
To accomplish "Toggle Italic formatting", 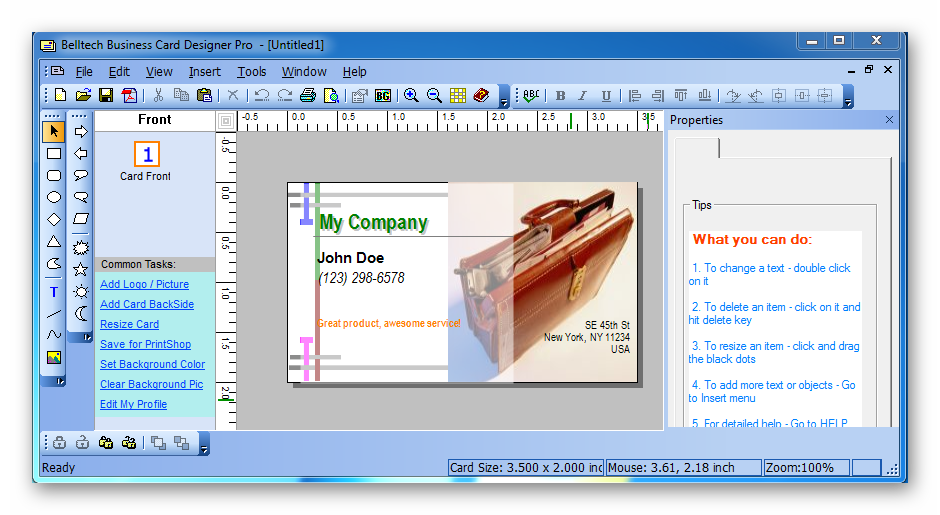I will click(x=583, y=95).
